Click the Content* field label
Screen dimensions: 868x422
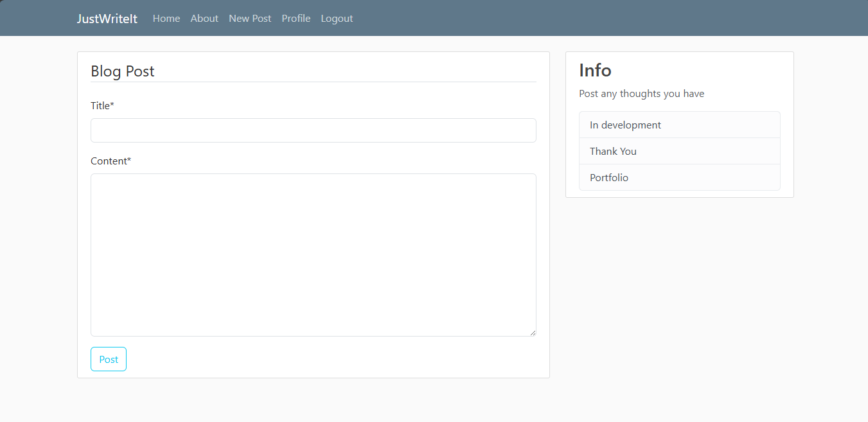pyautogui.click(x=111, y=161)
